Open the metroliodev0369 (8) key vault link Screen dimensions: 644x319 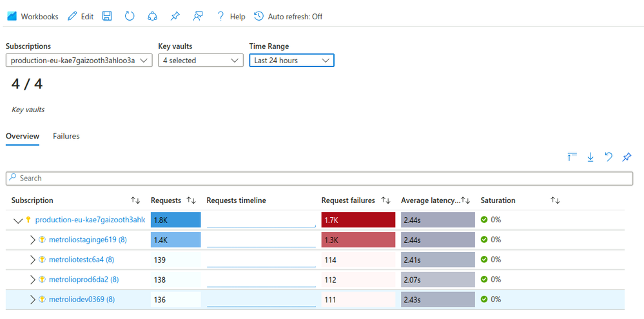[x=82, y=300]
